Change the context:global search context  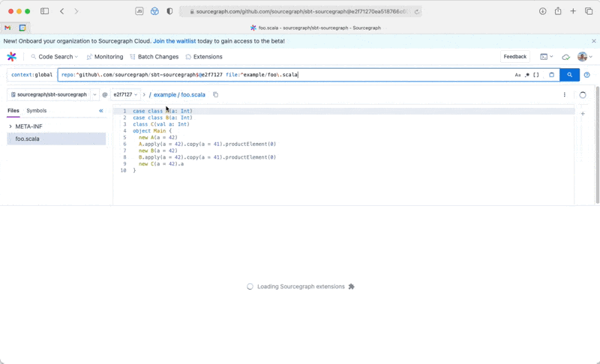pos(31,75)
